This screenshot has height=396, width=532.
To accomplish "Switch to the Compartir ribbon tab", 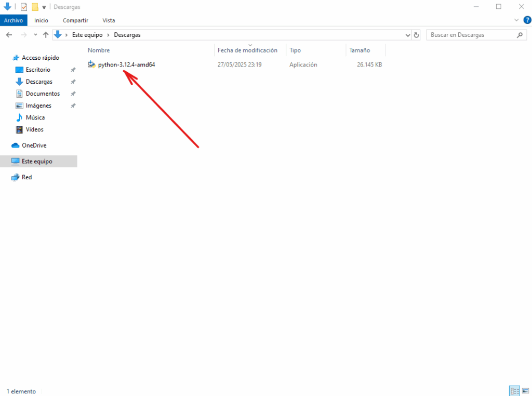I will point(75,20).
